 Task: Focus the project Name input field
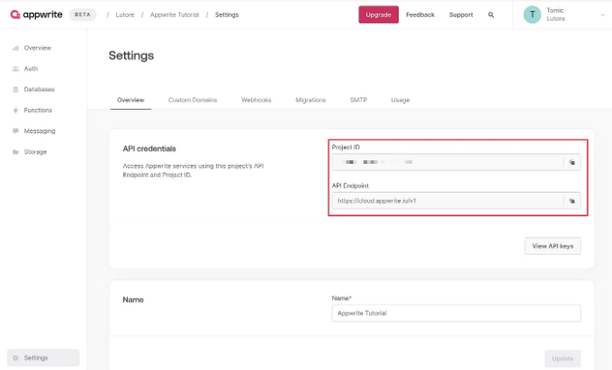point(456,313)
